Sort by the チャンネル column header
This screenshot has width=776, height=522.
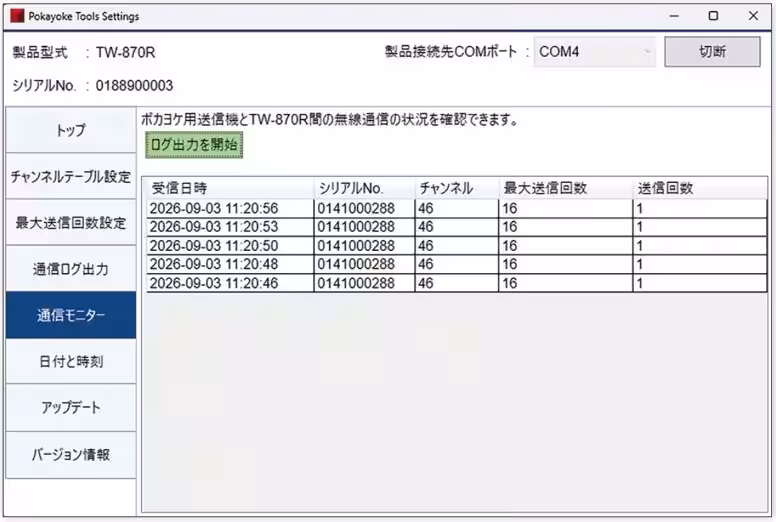pos(456,188)
